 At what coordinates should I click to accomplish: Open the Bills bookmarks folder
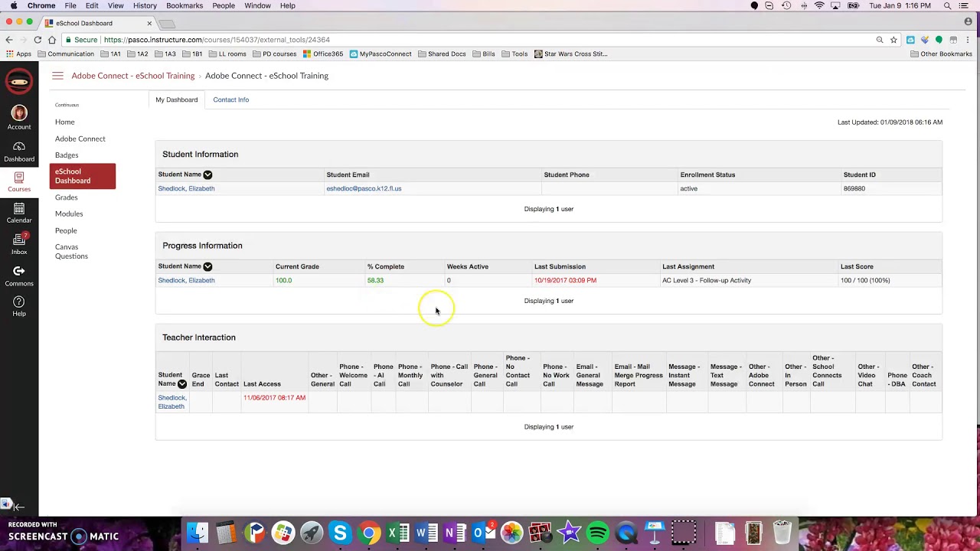[483, 54]
